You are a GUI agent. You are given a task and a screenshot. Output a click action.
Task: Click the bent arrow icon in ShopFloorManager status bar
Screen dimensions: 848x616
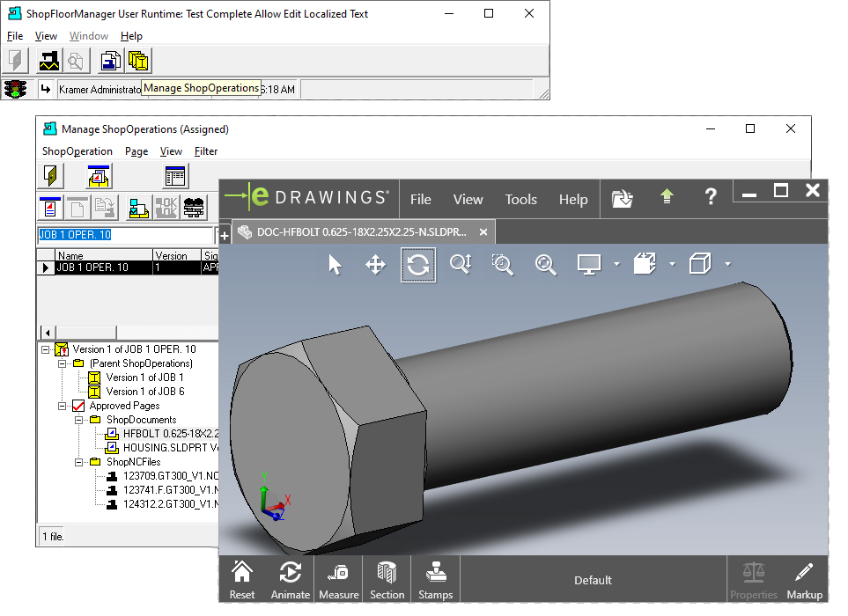[x=46, y=89]
